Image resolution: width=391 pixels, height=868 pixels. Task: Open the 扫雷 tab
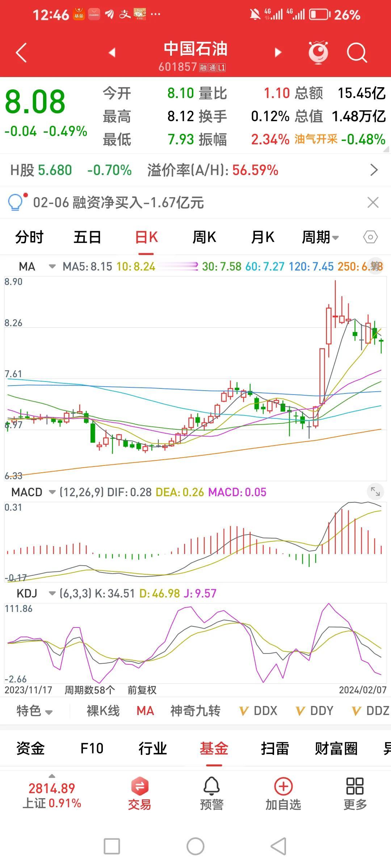275,748
